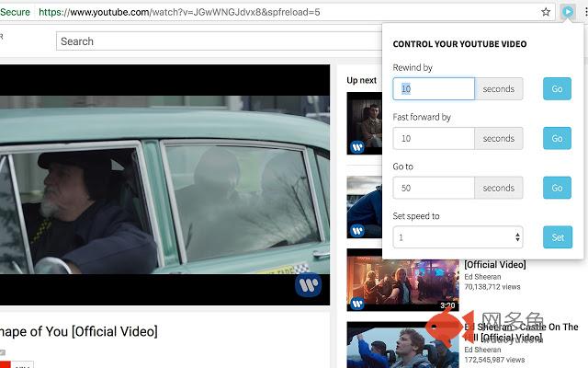Open first Up next video thumbnail

[x=364, y=124]
